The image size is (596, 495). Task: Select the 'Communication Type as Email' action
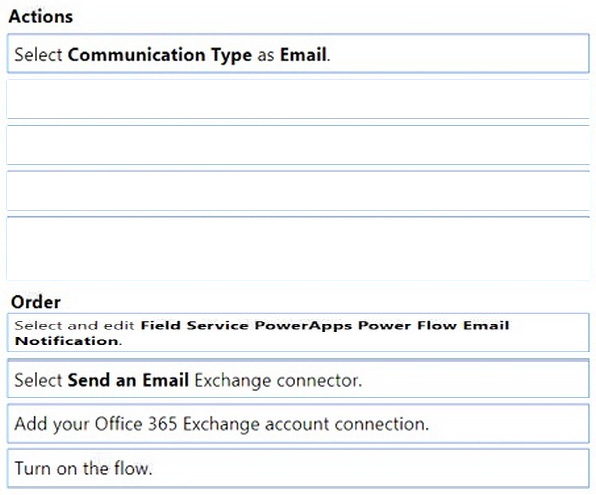click(x=298, y=54)
